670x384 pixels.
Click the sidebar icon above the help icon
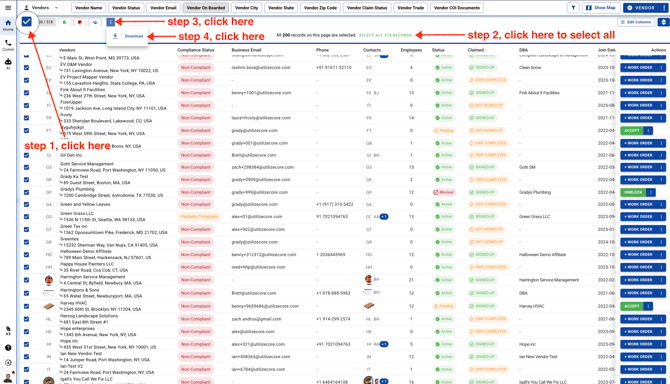[8, 331]
